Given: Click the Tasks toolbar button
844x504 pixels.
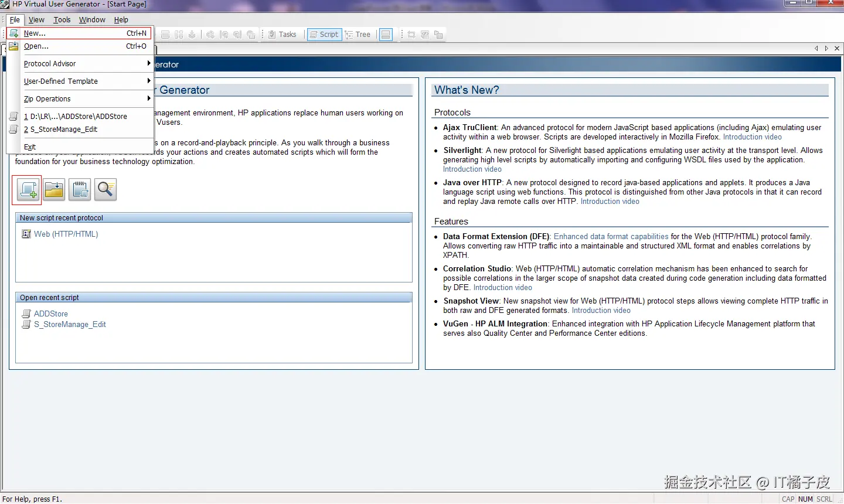Looking at the screenshot, I should point(282,35).
